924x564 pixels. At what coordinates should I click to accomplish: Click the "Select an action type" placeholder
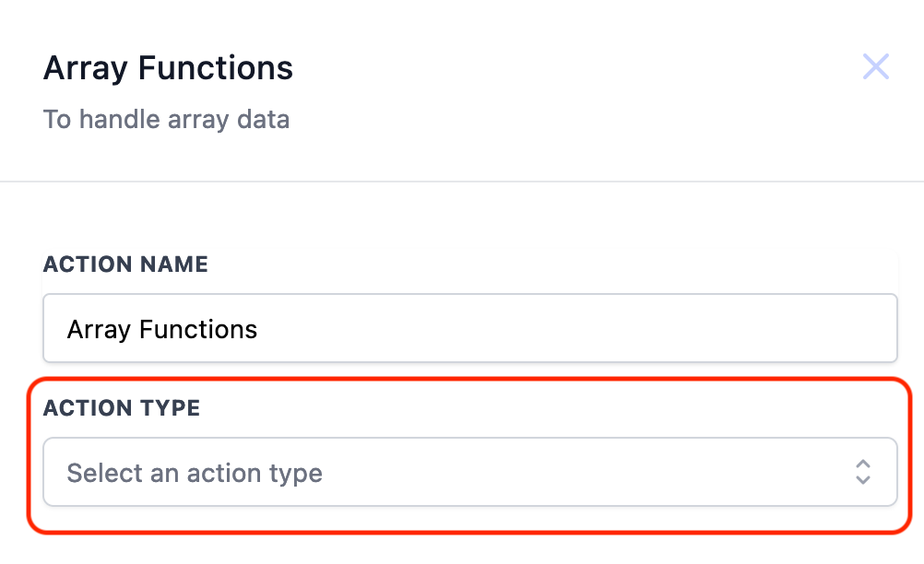(x=195, y=474)
